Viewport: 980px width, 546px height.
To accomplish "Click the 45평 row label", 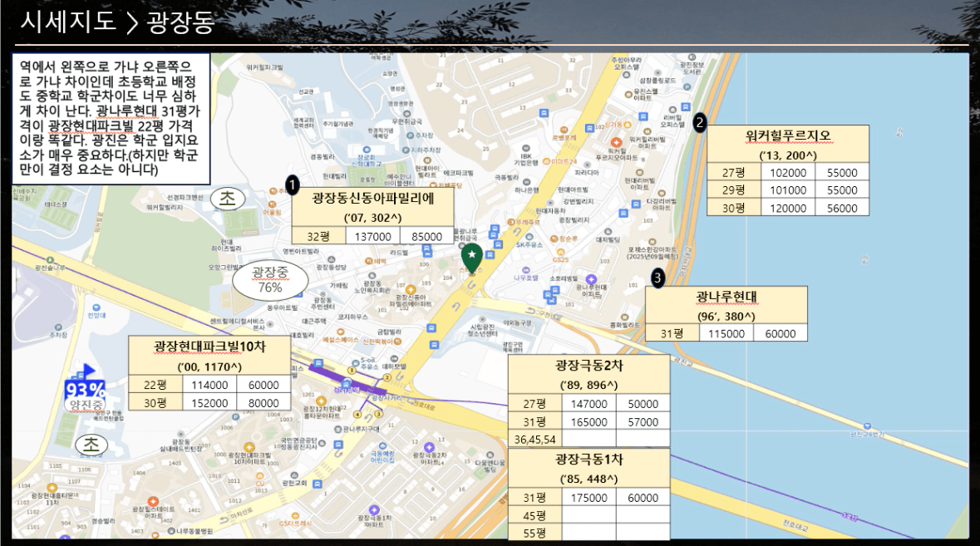I will [535, 515].
